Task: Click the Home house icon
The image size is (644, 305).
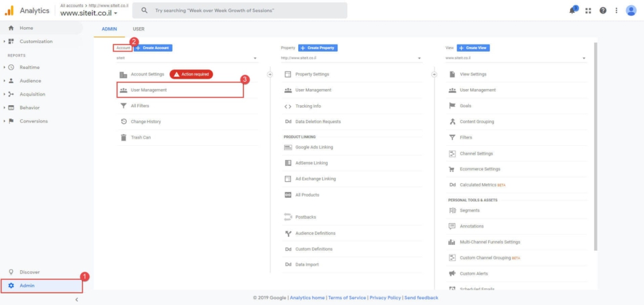Action: [x=11, y=28]
